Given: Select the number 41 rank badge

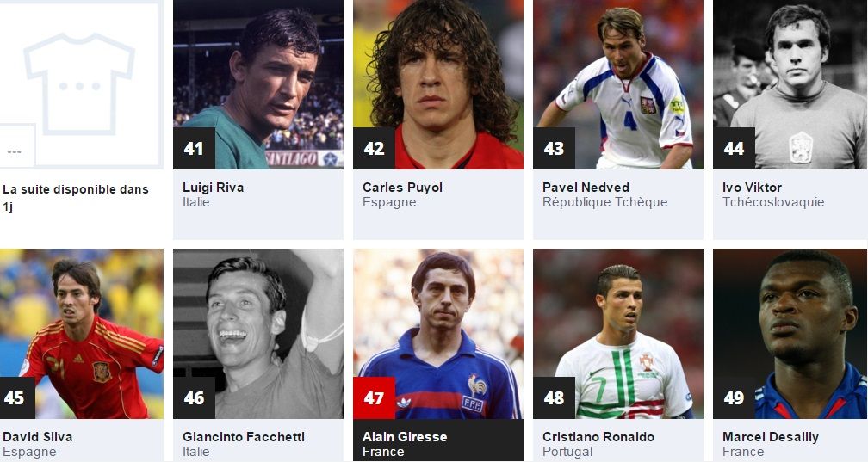Looking at the screenshot, I should pos(195,148).
